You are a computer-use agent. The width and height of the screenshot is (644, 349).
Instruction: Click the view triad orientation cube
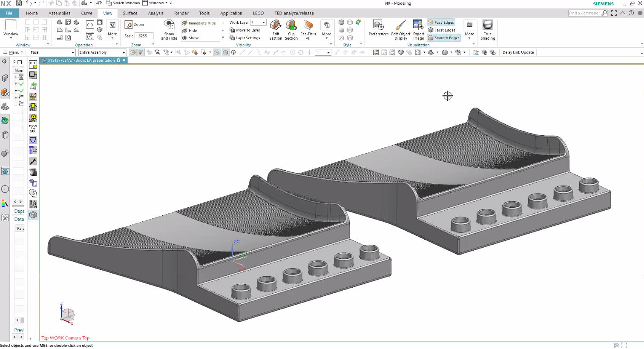tap(67, 315)
